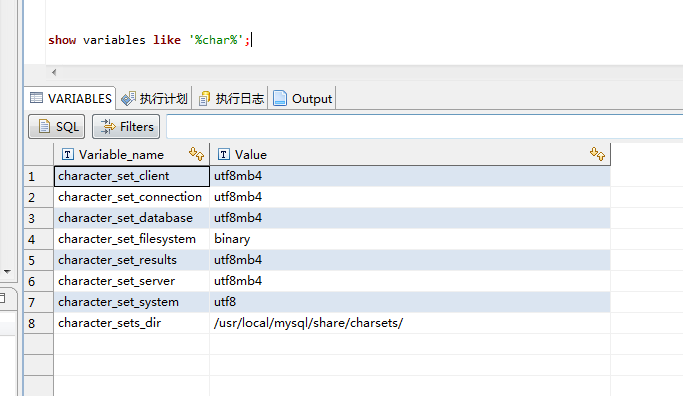This screenshot has height=396, width=683.
Task: Select the character_set_client cell
Action: pyautogui.click(x=132, y=176)
